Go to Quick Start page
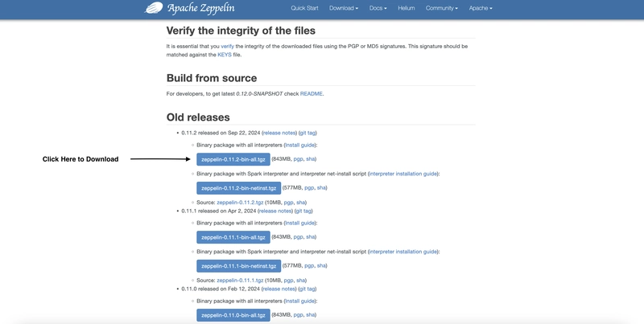The height and width of the screenshot is (324, 644). (x=304, y=8)
